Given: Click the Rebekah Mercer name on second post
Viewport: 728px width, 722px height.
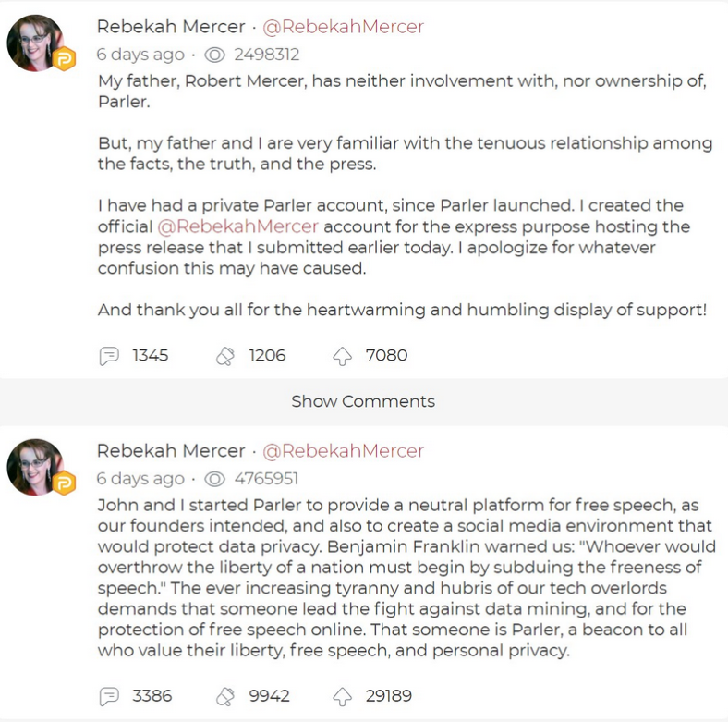Looking at the screenshot, I should pos(171,450).
